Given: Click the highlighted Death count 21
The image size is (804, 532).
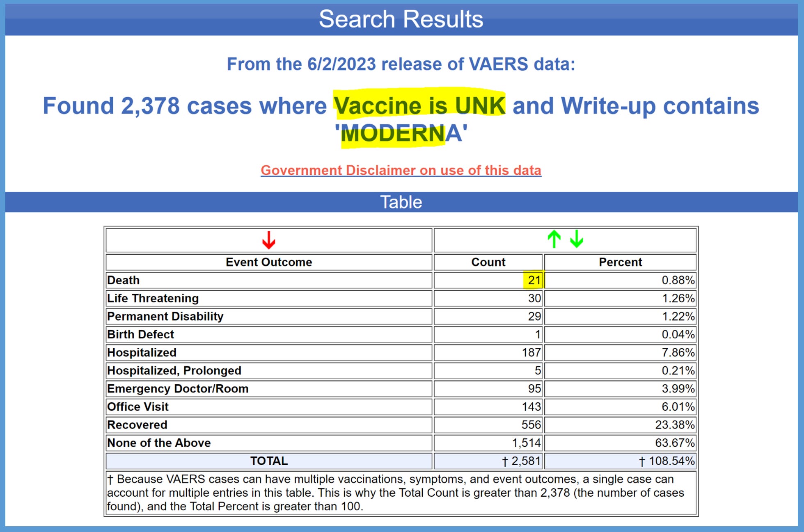Looking at the screenshot, I should pyautogui.click(x=488, y=280).
